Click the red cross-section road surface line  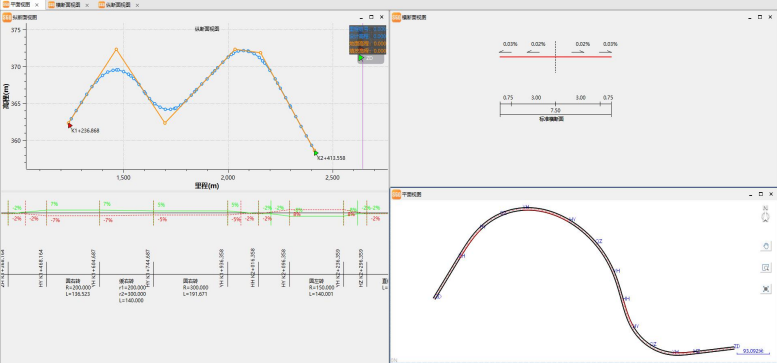[555, 57]
